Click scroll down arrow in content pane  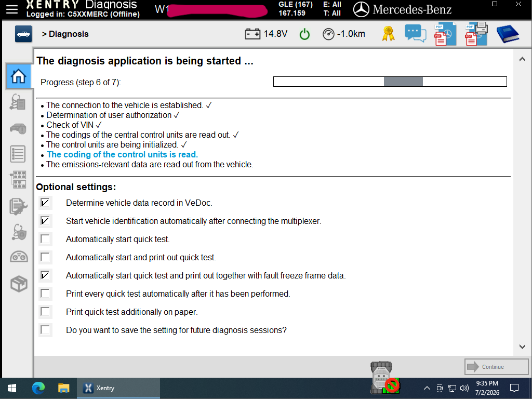(523, 347)
